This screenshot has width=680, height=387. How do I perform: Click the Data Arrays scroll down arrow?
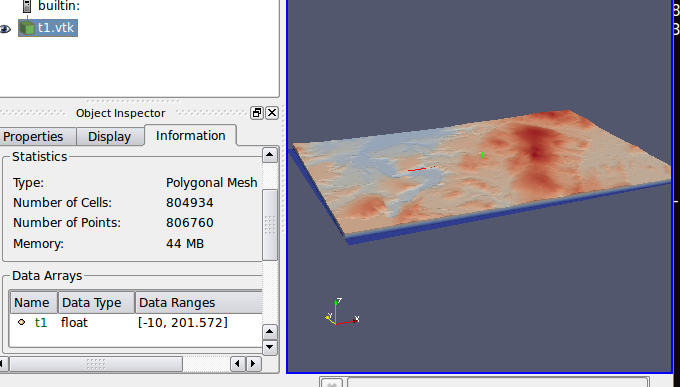pos(270,347)
